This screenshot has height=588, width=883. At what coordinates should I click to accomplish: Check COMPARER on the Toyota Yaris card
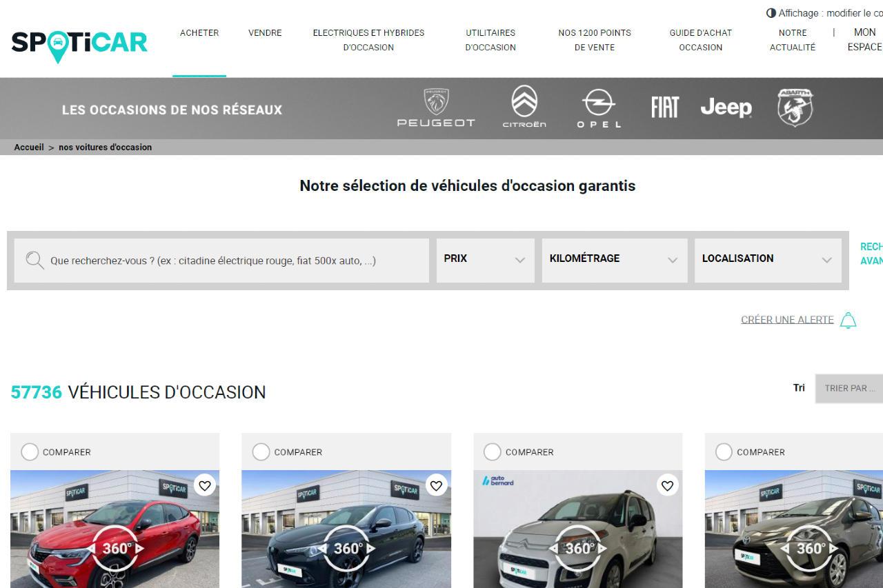click(723, 452)
